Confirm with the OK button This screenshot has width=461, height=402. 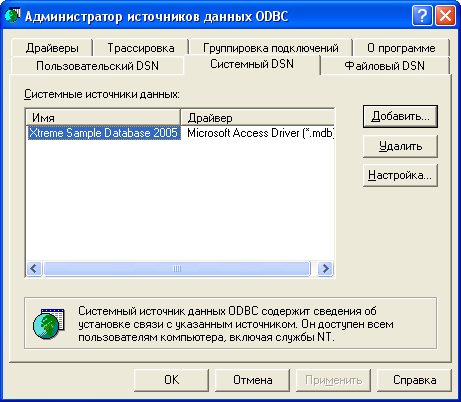coord(171,380)
